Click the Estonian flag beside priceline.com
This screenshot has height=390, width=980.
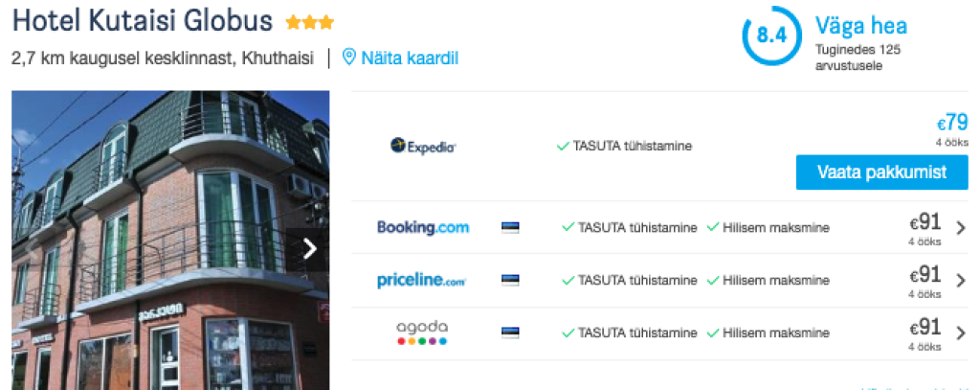(x=510, y=281)
